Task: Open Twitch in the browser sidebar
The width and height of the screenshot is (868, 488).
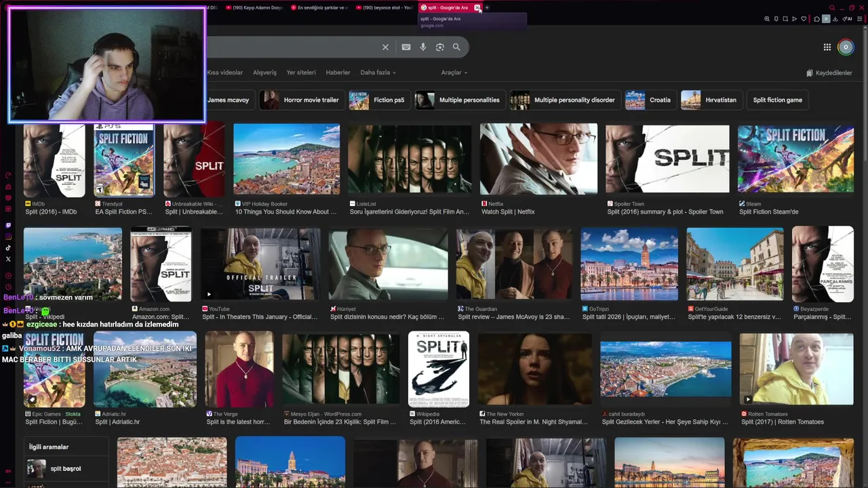Action: tap(8, 226)
